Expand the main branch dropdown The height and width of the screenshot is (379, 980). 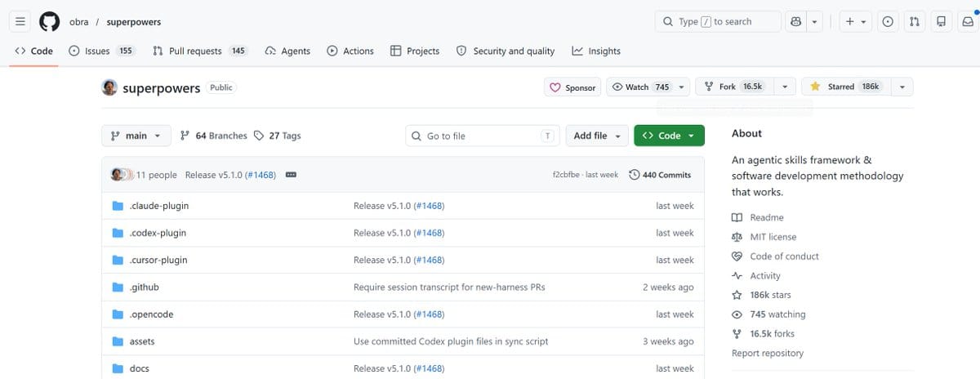click(x=136, y=136)
